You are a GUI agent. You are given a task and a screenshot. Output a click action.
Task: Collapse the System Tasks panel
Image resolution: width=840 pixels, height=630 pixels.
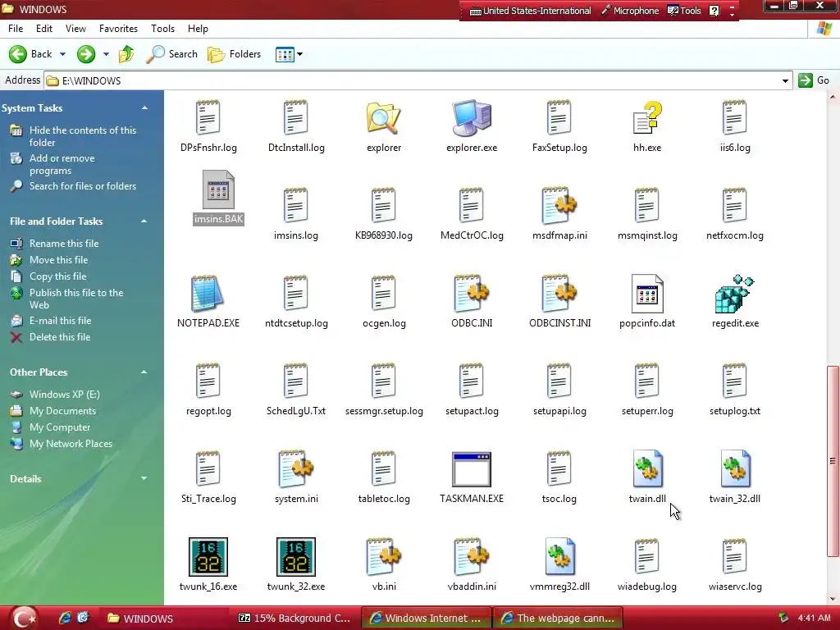coord(144,107)
